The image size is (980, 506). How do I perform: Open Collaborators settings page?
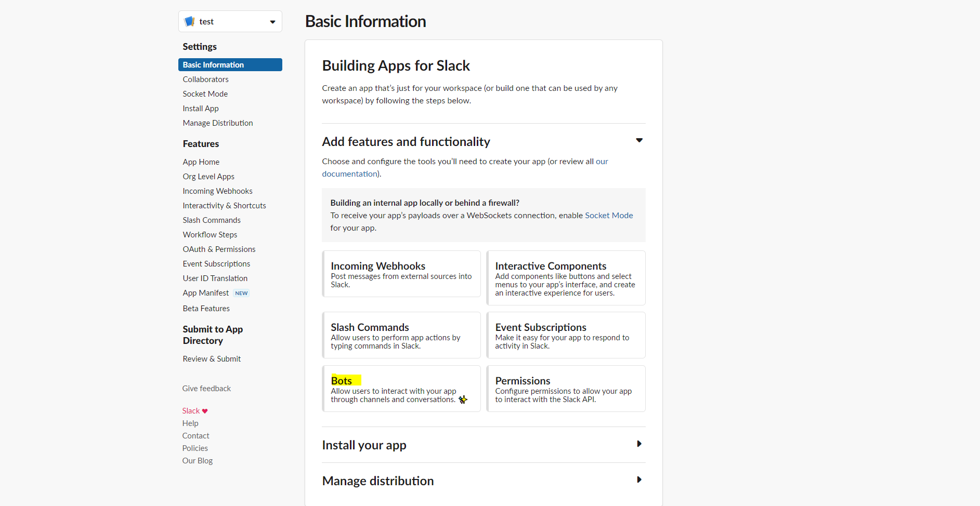(205, 79)
